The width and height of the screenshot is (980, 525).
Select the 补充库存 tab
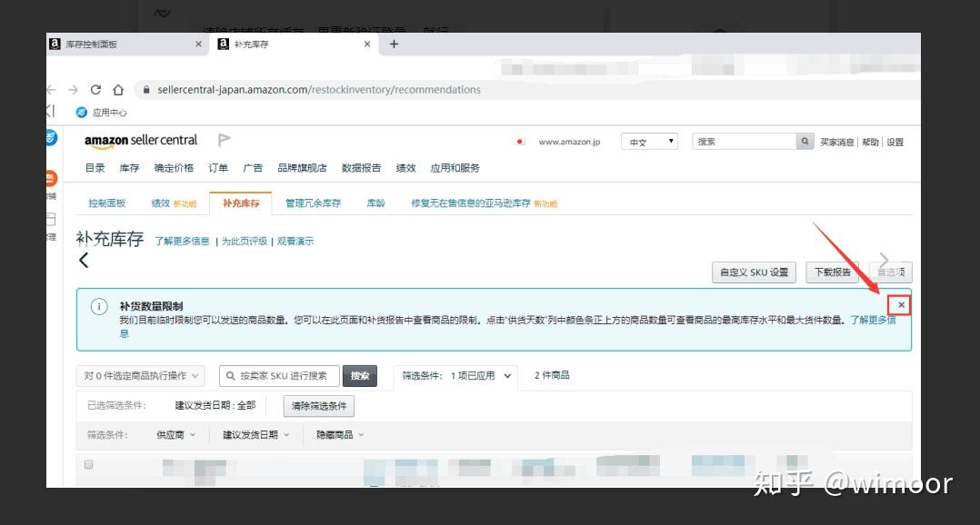pyautogui.click(x=241, y=203)
